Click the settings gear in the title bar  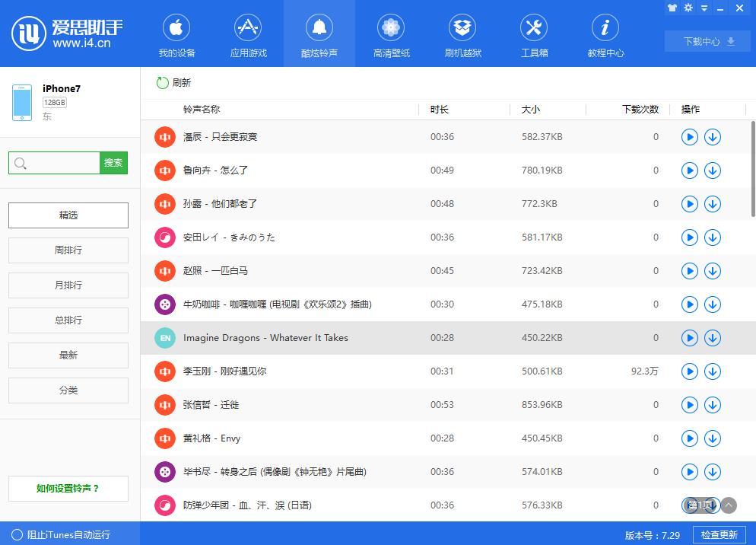click(688, 7)
